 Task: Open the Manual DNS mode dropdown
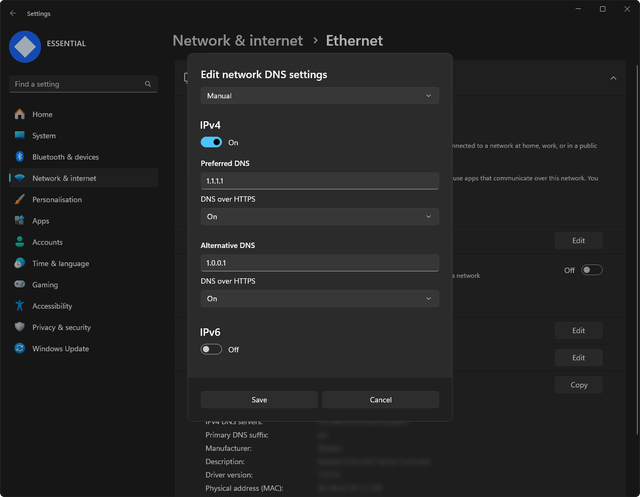[x=319, y=96]
